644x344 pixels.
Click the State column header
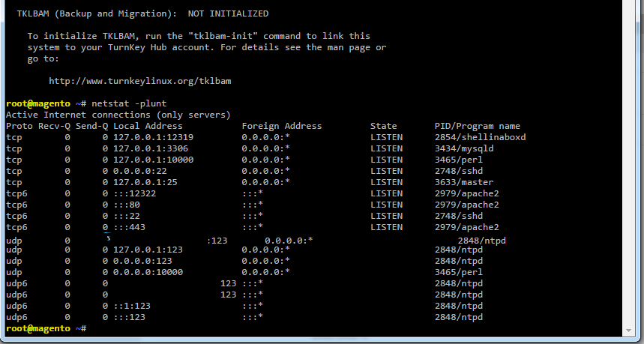coord(383,126)
